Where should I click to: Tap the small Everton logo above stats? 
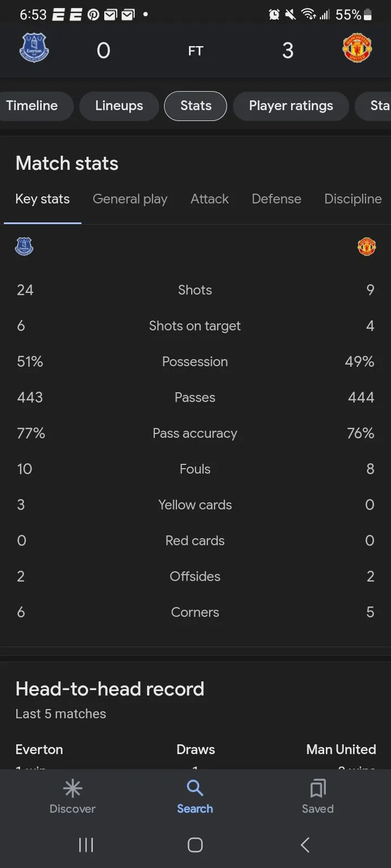click(x=24, y=246)
